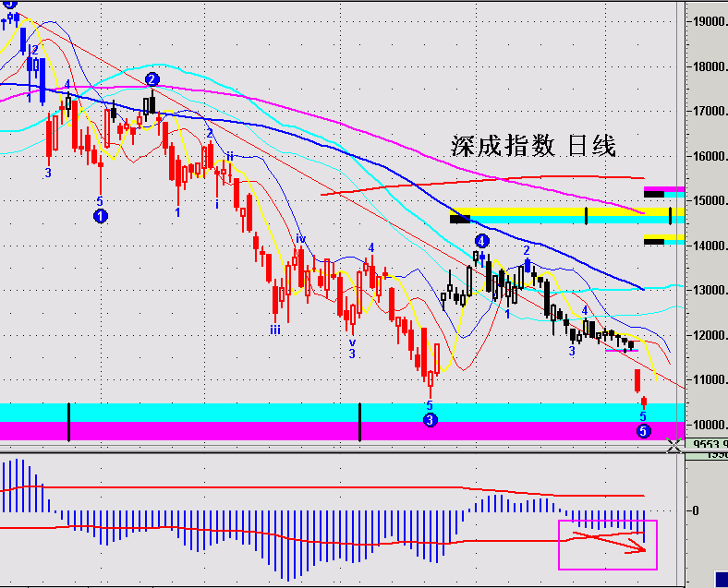Select the 10000 price axis label
Viewport: 728px width, 588px height.
[x=709, y=425]
